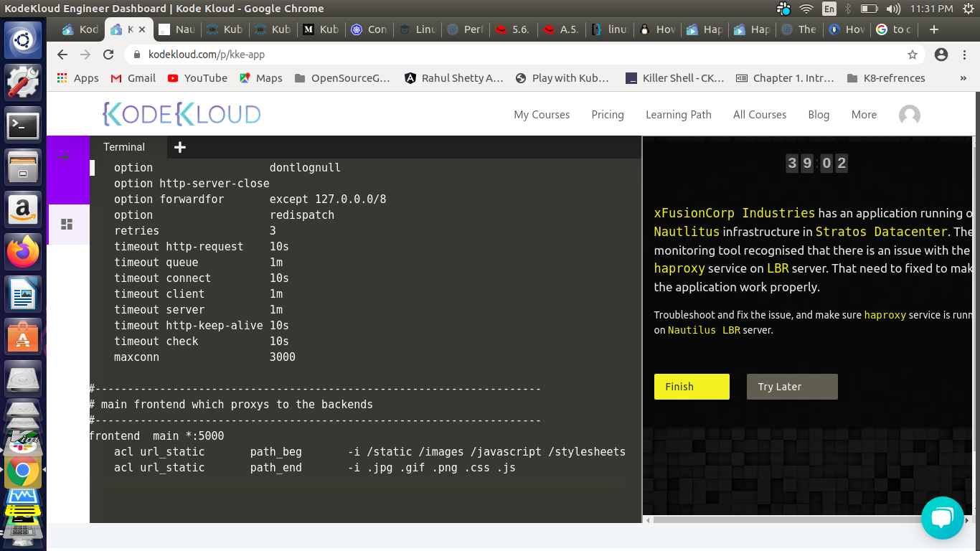
Task: Open the chat support bubble
Action: pos(942,517)
